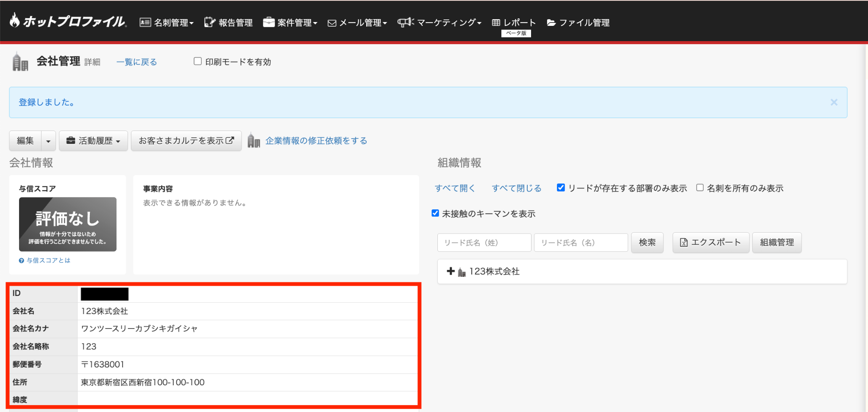Click the kana value ワンツースリーカブシキガイシャ
The width and height of the screenshot is (868, 412).
coord(139,328)
